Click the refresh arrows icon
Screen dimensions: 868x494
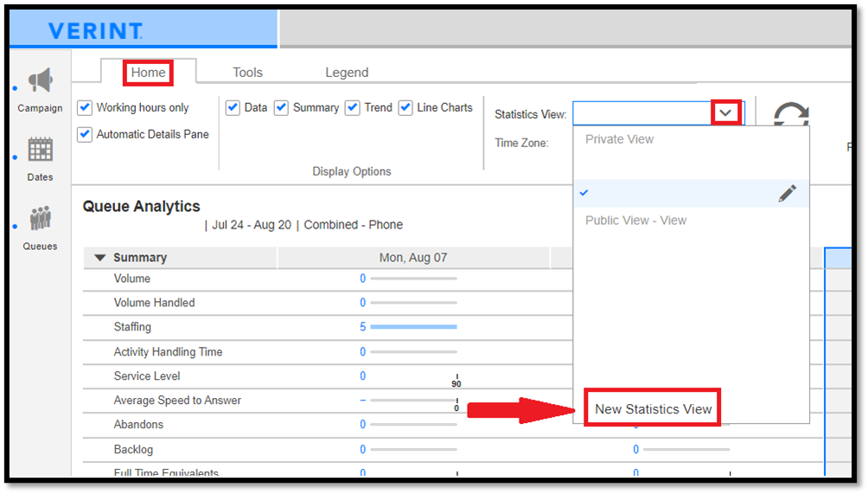[x=791, y=114]
